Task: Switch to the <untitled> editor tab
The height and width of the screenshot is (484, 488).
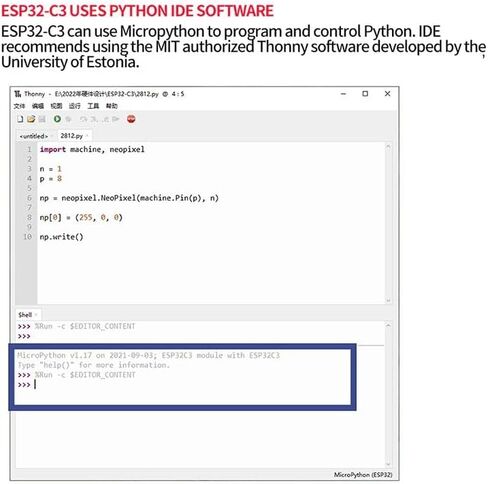Action: [34, 136]
